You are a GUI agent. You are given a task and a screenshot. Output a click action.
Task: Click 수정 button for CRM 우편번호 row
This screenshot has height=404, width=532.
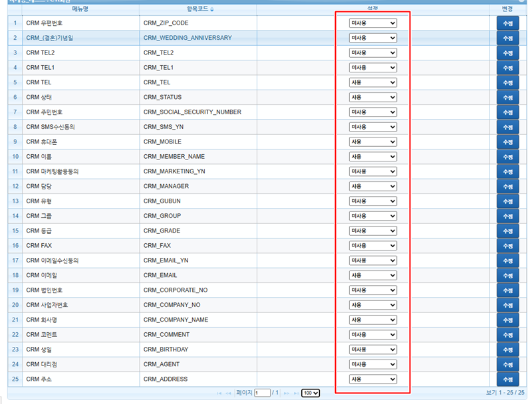click(508, 23)
